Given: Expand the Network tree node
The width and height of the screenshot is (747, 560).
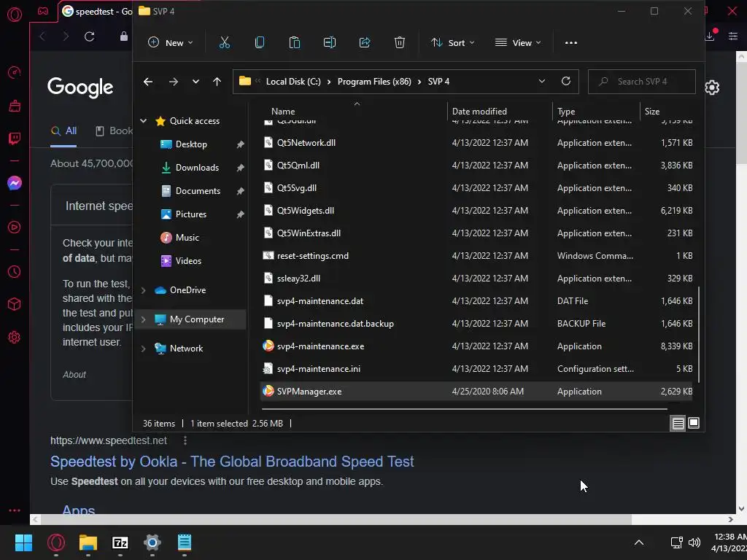Looking at the screenshot, I should (x=144, y=349).
